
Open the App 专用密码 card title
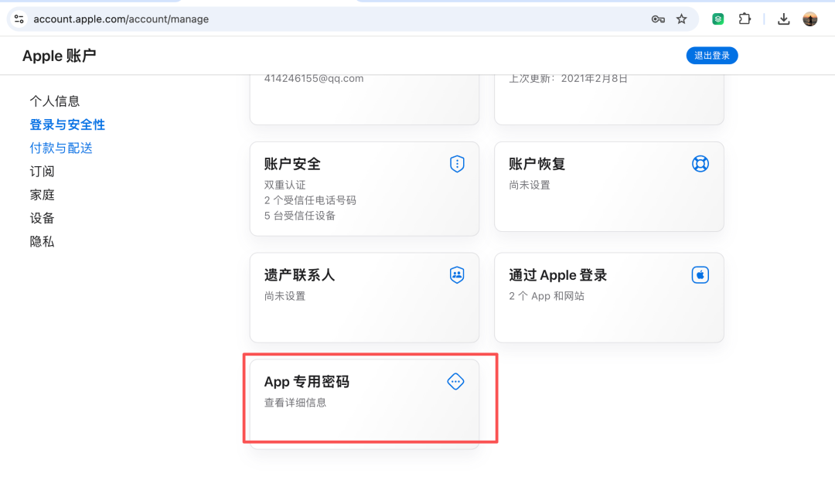click(x=307, y=382)
